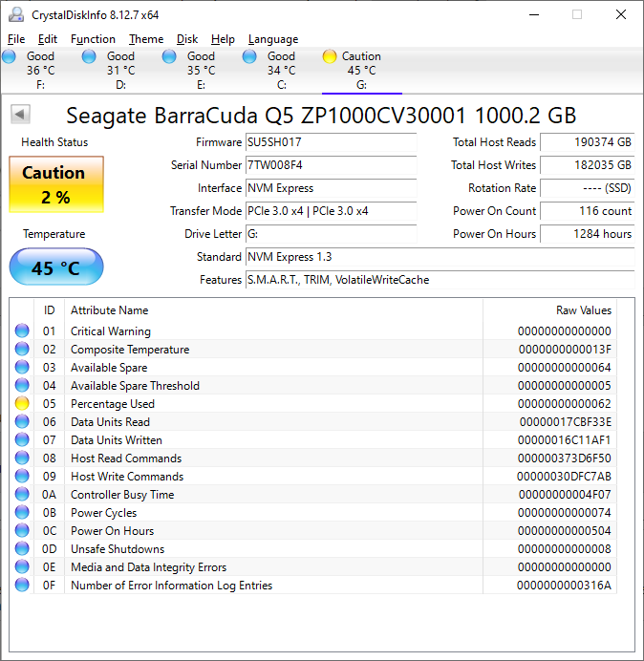The height and width of the screenshot is (661, 644).
Task: Click the Features field with TRIM
Action: tap(440, 280)
